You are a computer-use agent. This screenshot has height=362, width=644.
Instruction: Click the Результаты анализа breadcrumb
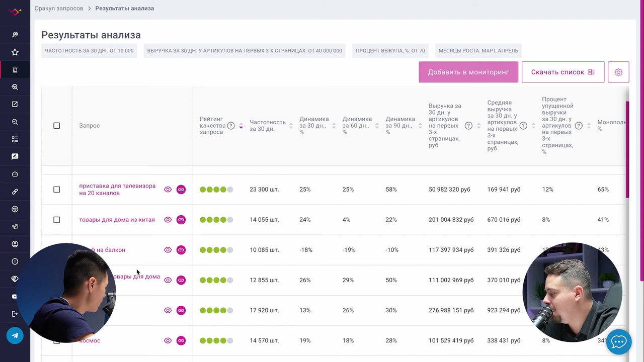pyautogui.click(x=125, y=9)
